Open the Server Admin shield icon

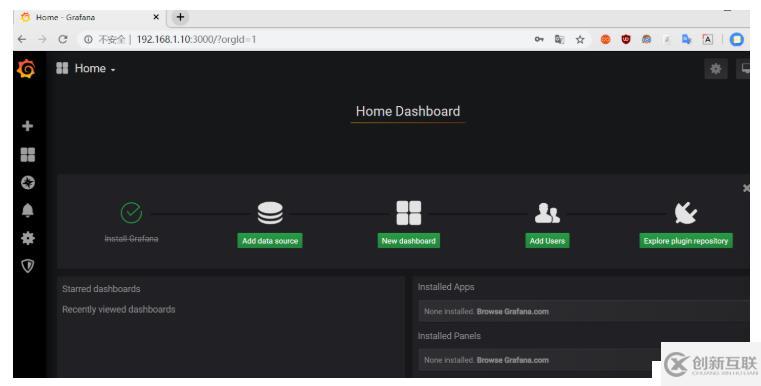tap(28, 266)
